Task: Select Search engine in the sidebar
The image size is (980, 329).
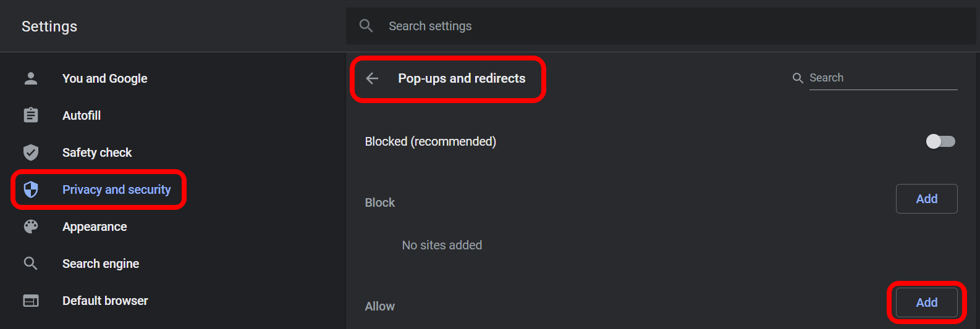Action: [101, 264]
